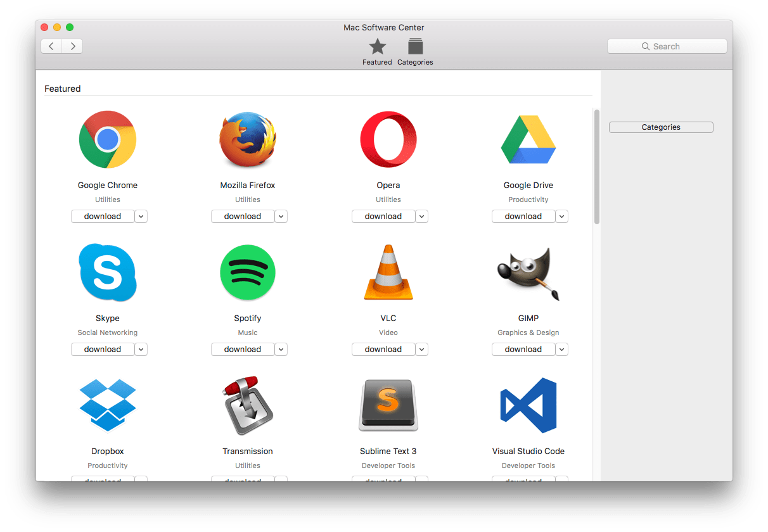This screenshot has width=768, height=532.
Task: Click the Visual Studio Code name label
Action: tap(528, 452)
